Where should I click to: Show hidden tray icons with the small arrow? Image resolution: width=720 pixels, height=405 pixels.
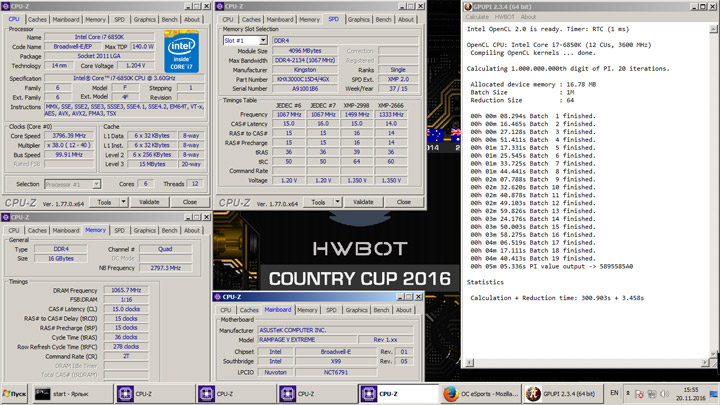[x=628, y=393]
